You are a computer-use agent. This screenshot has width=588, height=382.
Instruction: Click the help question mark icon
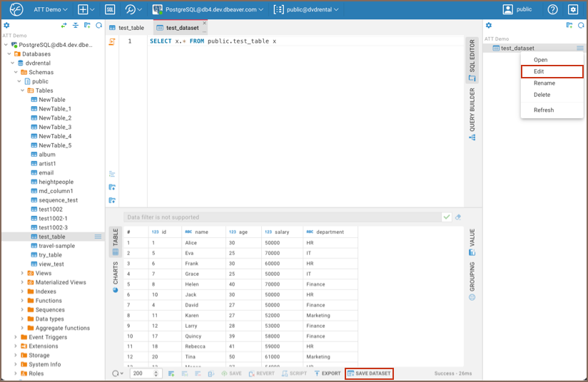(x=552, y=9)
